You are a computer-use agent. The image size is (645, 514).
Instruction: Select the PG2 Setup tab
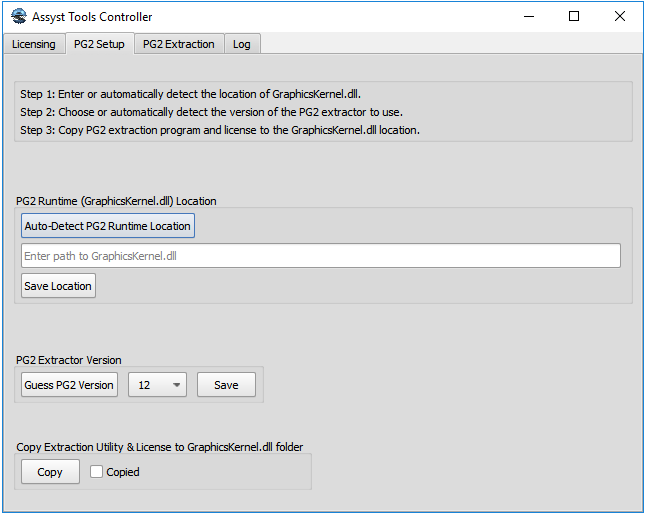point(99,44)
